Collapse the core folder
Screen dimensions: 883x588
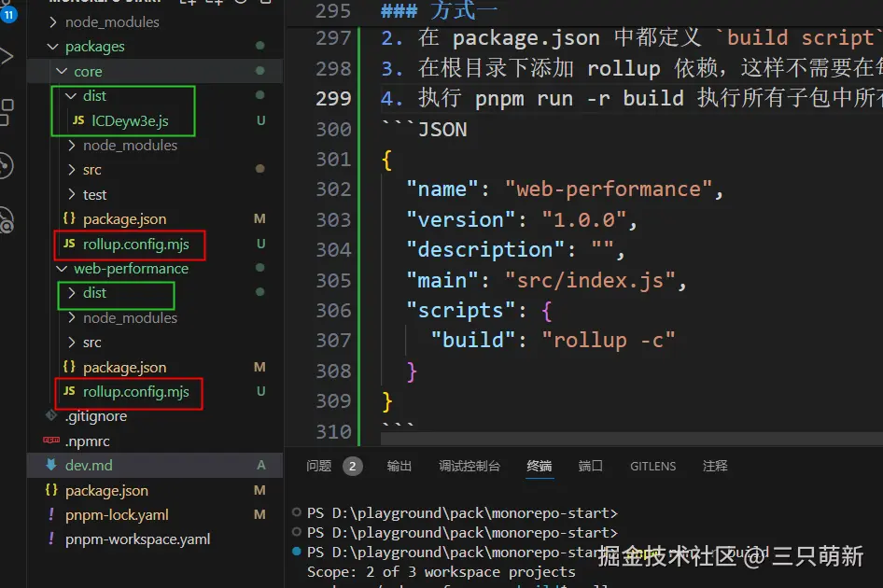tap(62, 72)
